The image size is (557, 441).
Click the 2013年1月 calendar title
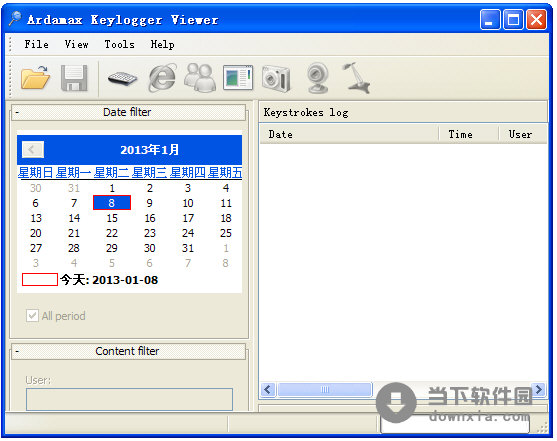point(149,150)
